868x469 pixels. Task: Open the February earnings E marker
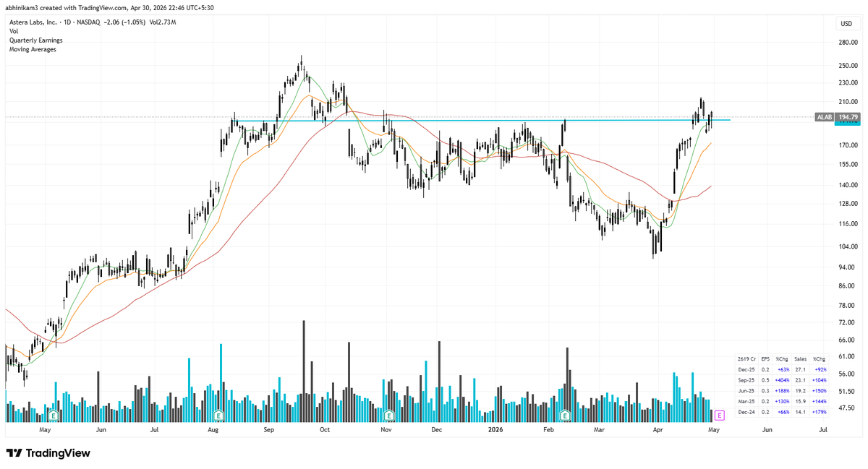[x=566, y=416]
